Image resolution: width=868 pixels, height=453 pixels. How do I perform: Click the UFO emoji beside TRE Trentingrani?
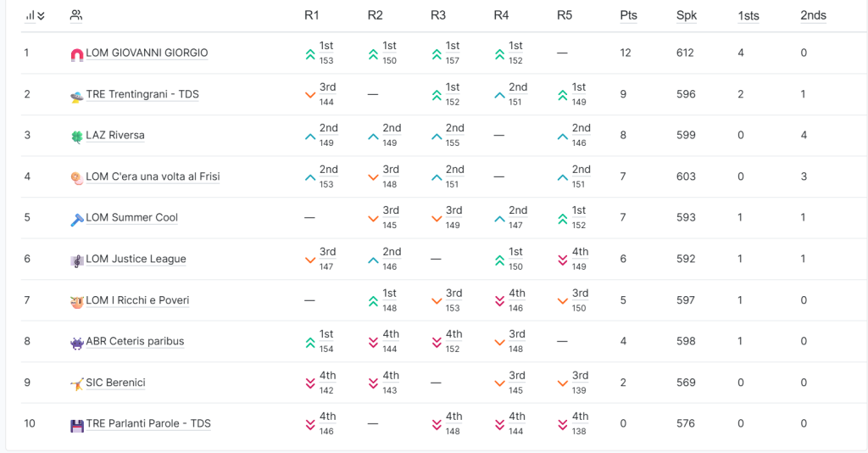click(x=77, y=95)
